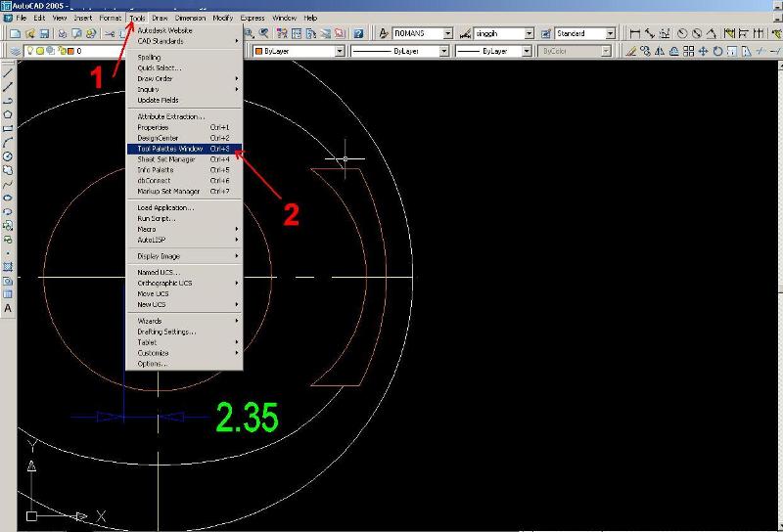Choose Quick Select in Tools menu

pyautogui.click(x=184, y=67)
